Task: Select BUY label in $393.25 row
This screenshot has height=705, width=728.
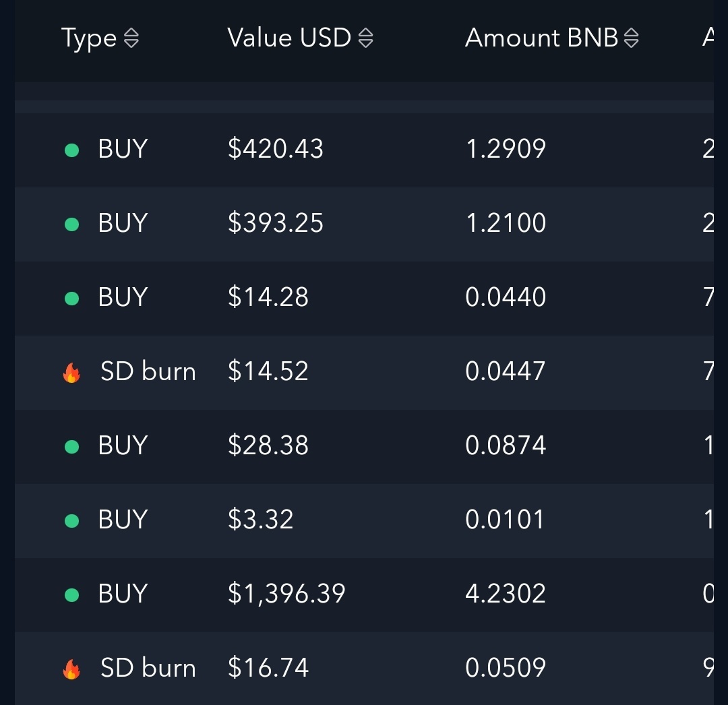Action: pos(123,223)
